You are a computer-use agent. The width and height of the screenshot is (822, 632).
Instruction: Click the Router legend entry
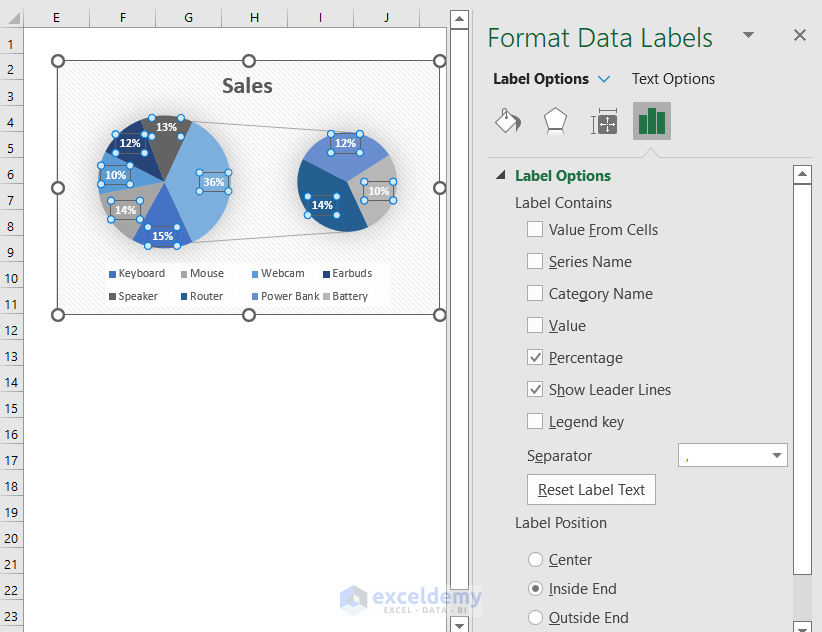point(202,296)
